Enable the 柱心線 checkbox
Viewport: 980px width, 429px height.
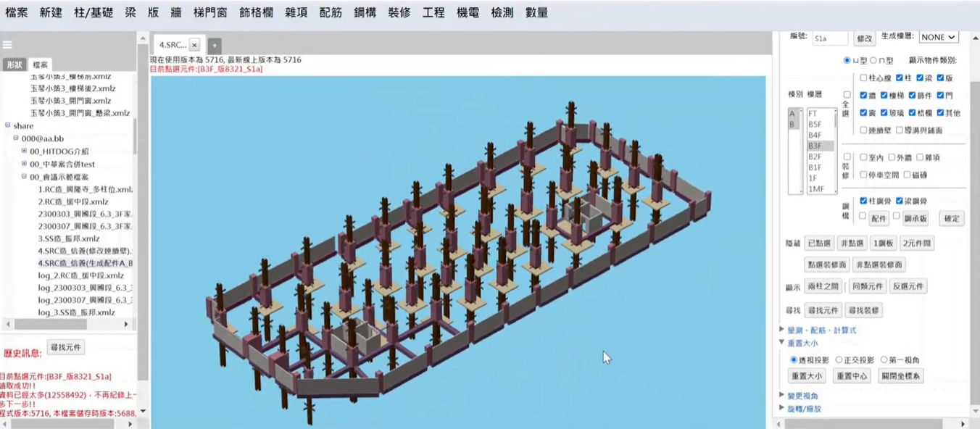click(863, 78)
